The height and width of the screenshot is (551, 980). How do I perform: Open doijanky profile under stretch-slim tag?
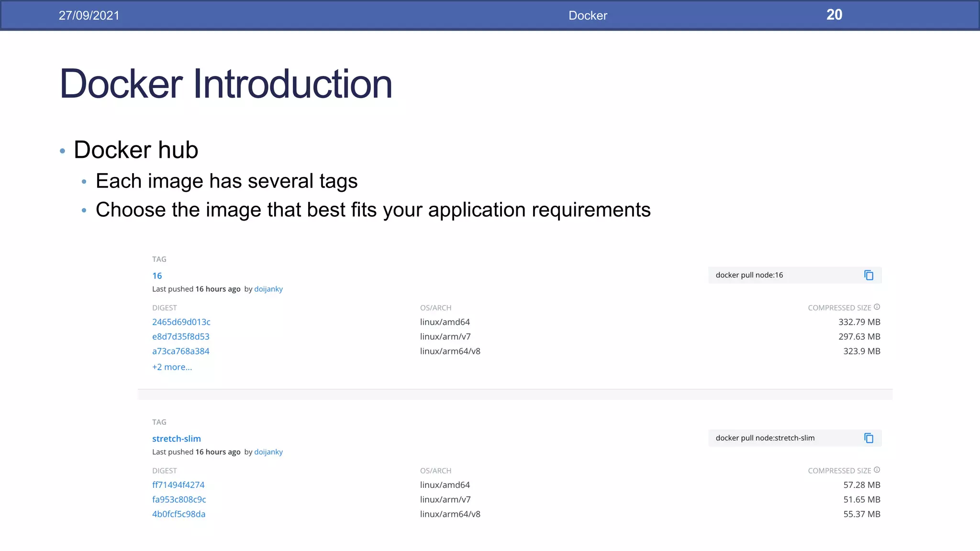[x=268, y=452]
